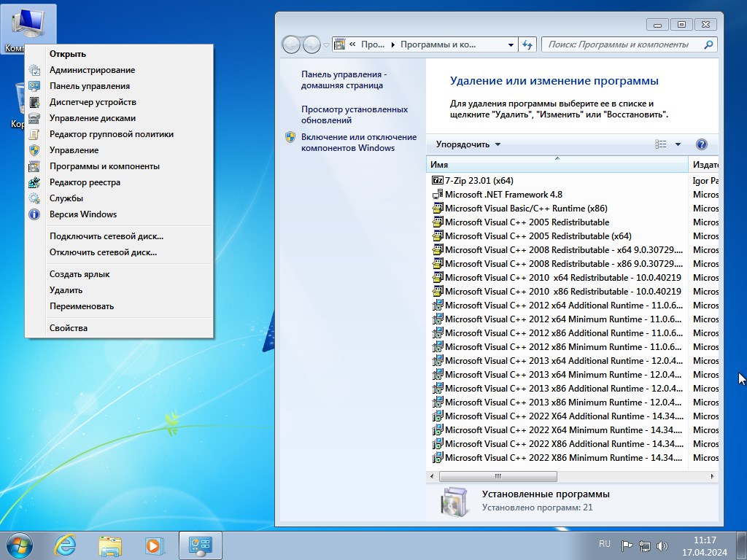Click the Установленные программы details icon
Viewport: 747px width, 560px height.
tap(454, 502)
